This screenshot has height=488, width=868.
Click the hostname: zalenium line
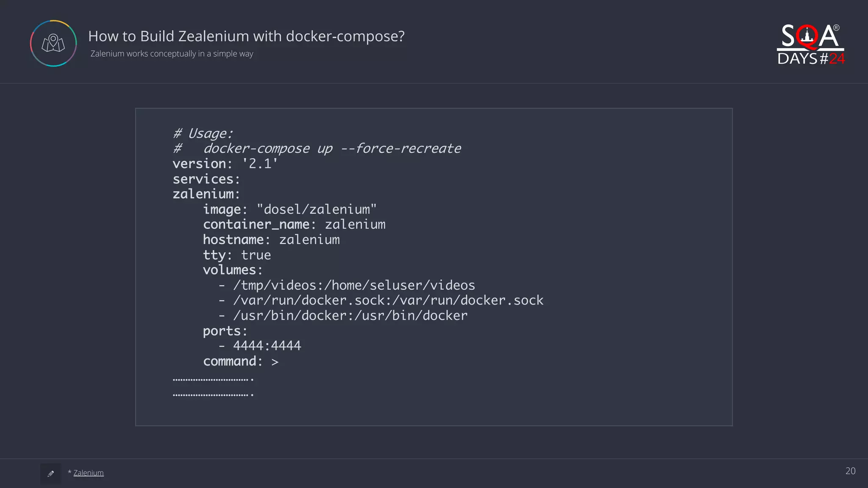(271, 240)
